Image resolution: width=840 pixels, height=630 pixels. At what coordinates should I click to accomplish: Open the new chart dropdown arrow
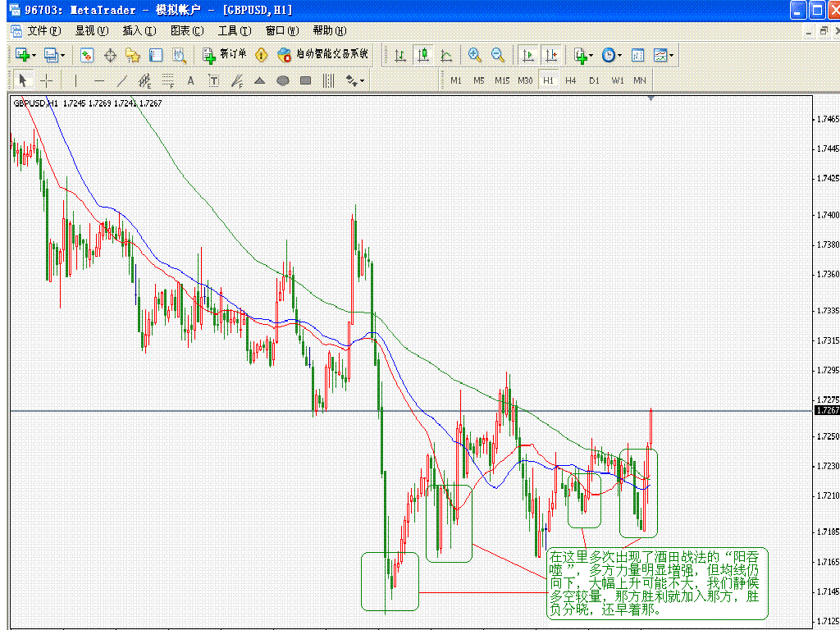point(33,55)
